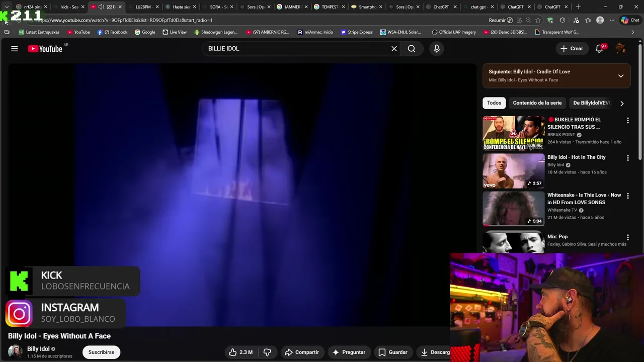Screen dimensions: 644x362
Task: Click the Crear button
Action: pos(572,49)
